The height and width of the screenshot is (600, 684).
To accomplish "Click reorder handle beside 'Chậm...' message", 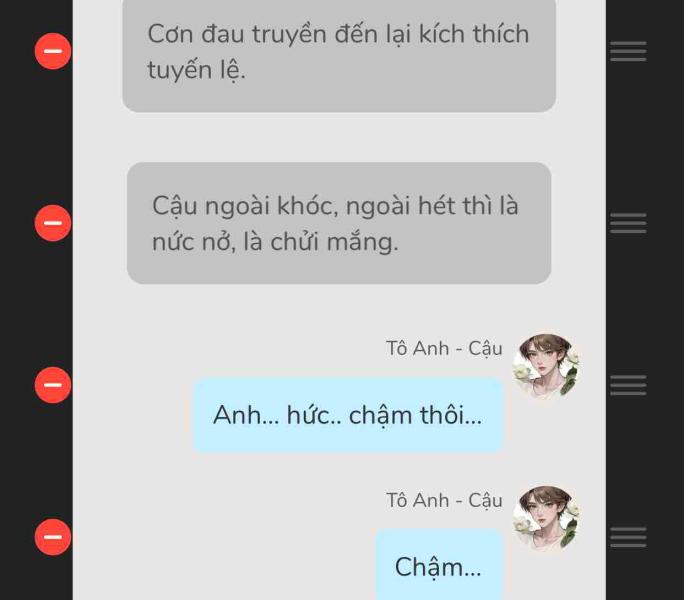I will (628, 537).
